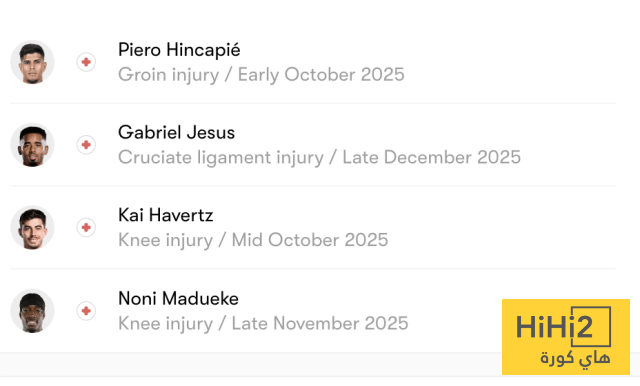Click the number 2 in HiHi2 logo

coord(583,327)
